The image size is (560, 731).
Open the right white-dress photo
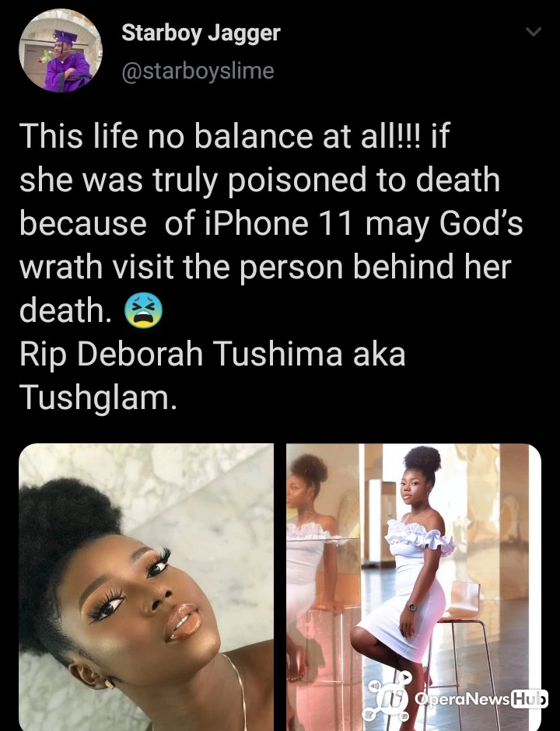414,587
